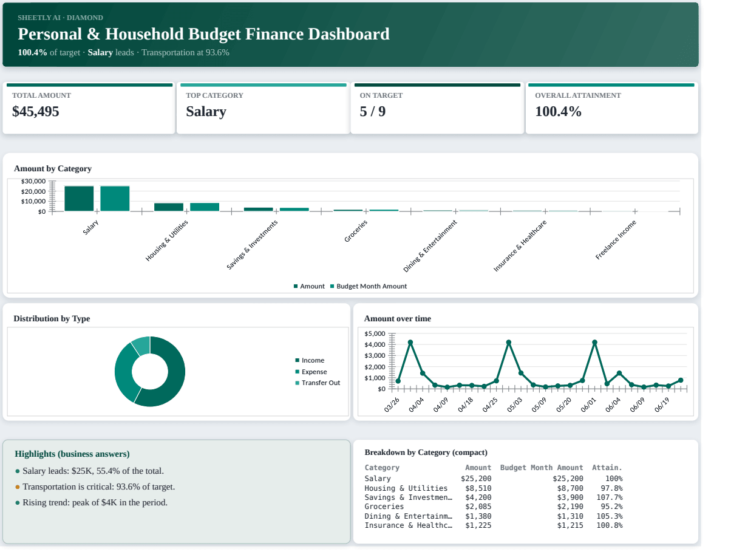Image resolution: width=745 pixels, height=560 pixels.
Task: Click the dashboard title Personal & Household Budget
Action: [x=203, y=34]
